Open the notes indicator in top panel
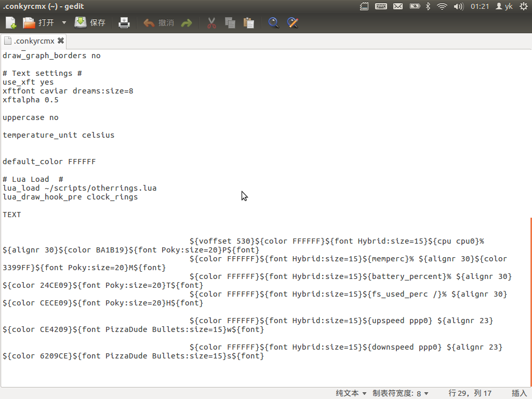 (364, 6)
